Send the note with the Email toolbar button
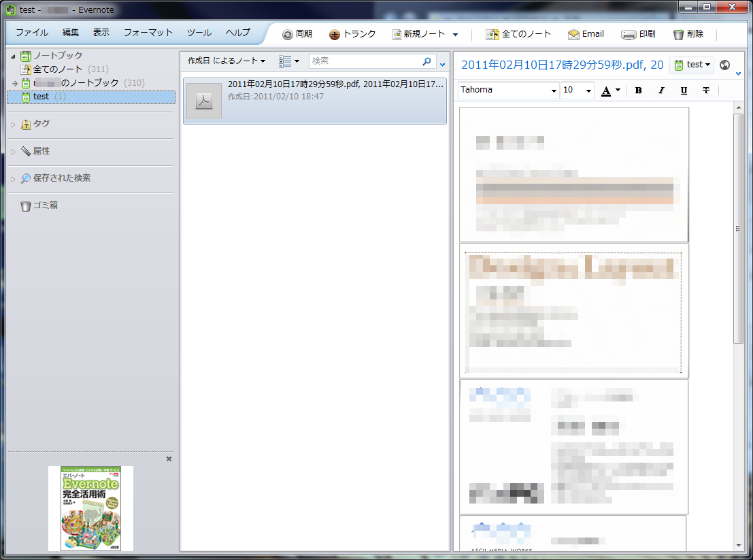 [586, 34]
